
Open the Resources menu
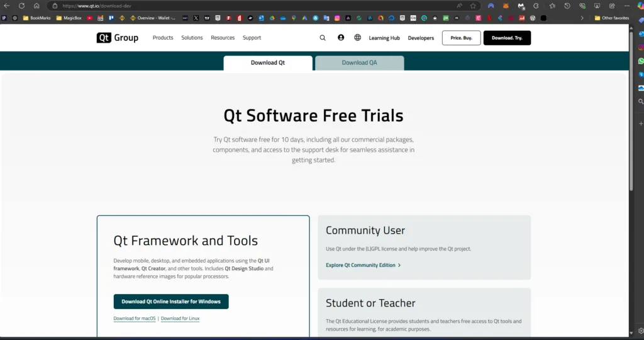point(223,37)
